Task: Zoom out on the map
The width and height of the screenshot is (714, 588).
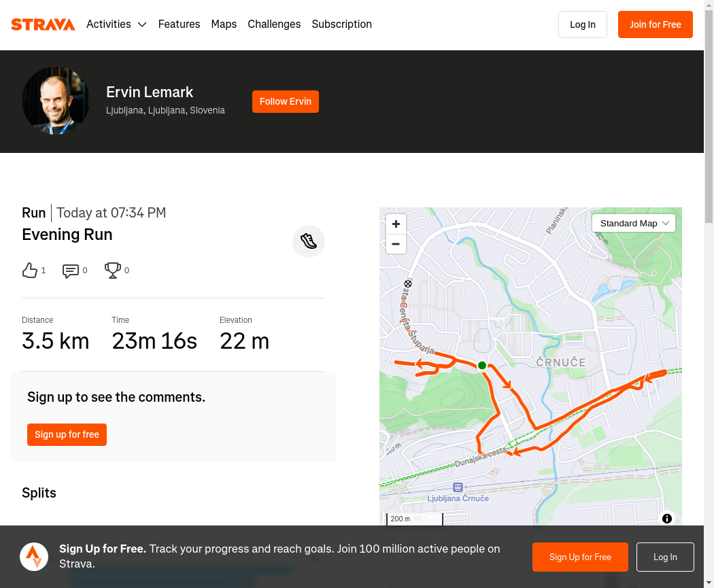Action: pos(396,244)
